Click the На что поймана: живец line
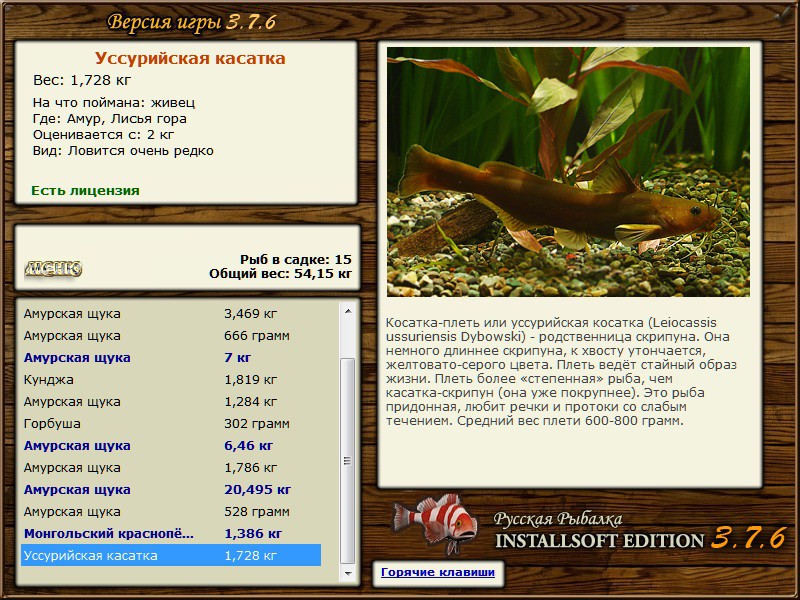800x600 pixels. pos(114,103)
